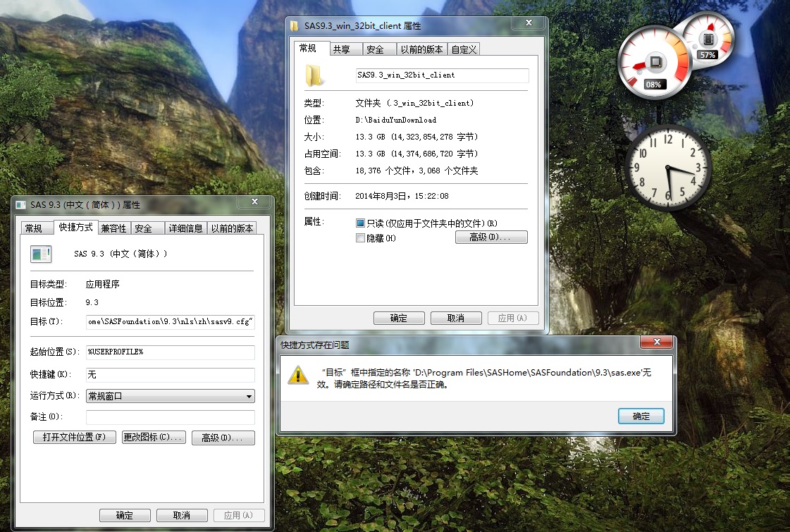The width and height of the screenshot is (790, 532).
Task: Click the text 18,376 个文件, 3,068 个文件夹
Action: click(x=416, y=171)
